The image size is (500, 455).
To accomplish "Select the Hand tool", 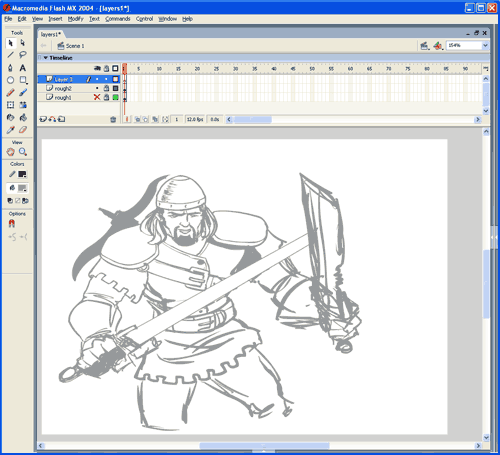I will (11, 152).
